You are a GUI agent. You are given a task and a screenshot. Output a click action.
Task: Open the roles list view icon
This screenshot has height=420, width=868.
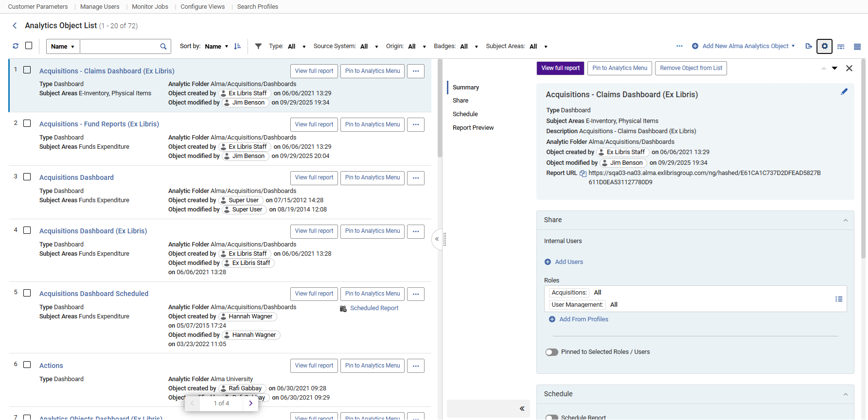coord(839,299)
